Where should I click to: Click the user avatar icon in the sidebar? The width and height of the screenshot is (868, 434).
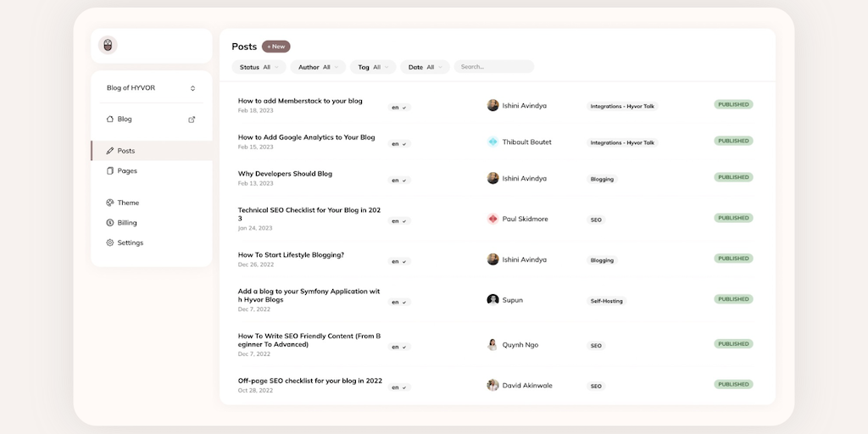click(108, 46)
